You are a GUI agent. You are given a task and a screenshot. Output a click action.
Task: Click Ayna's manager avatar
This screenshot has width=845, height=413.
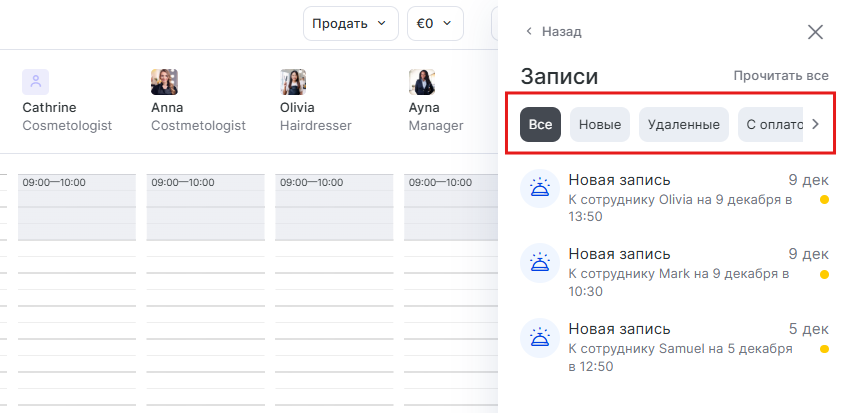click(421, 82)
